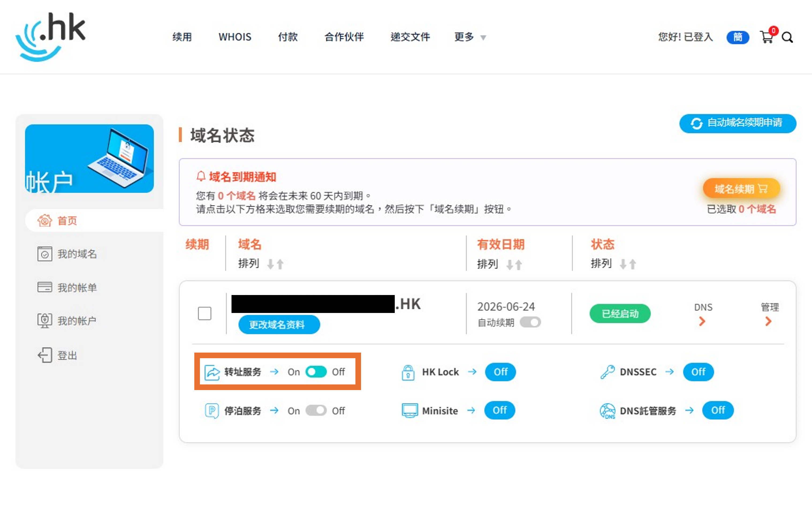Go to 我的域名 in sidebar
This screenshot has width=812, height=510.
tap(77, 254)
